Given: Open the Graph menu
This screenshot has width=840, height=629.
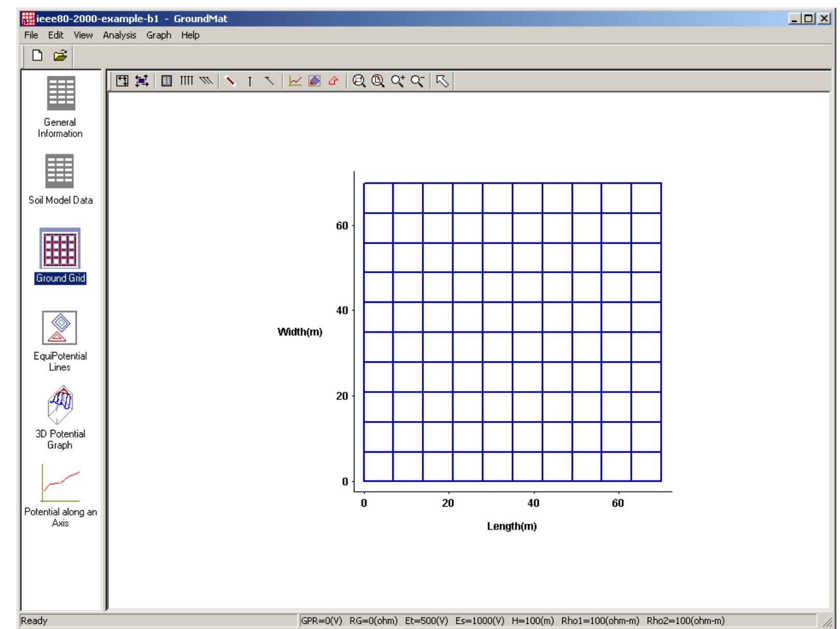Looking at the screenshot, I should pyautogui.click(x=159, y=35).
